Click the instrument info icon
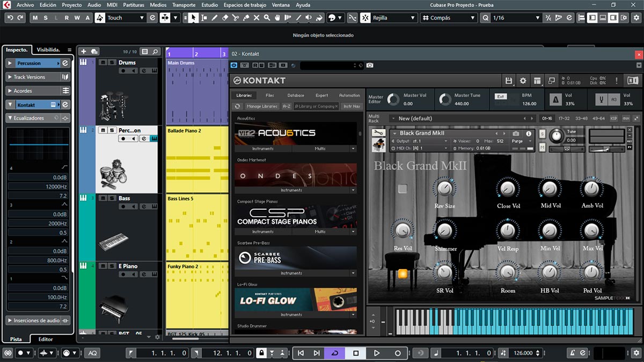 [529, 134]
